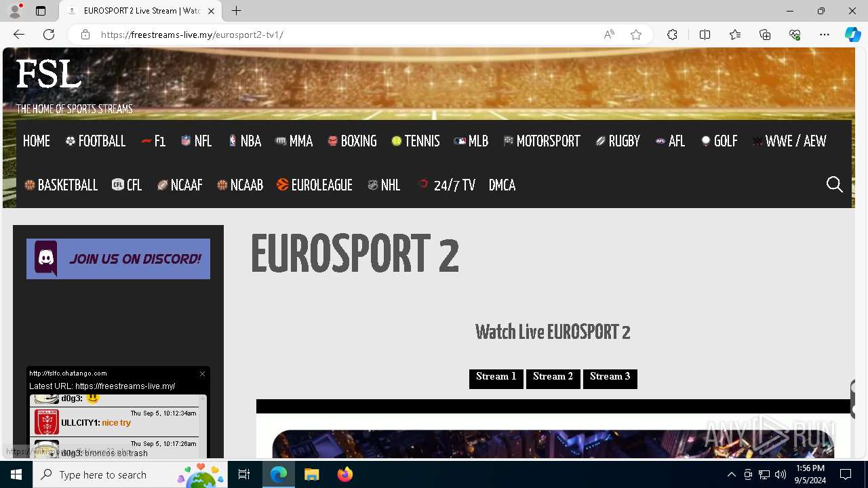The image size is (868, 488).
Task: Open the network status tray icon
Action: click(764, 474)
